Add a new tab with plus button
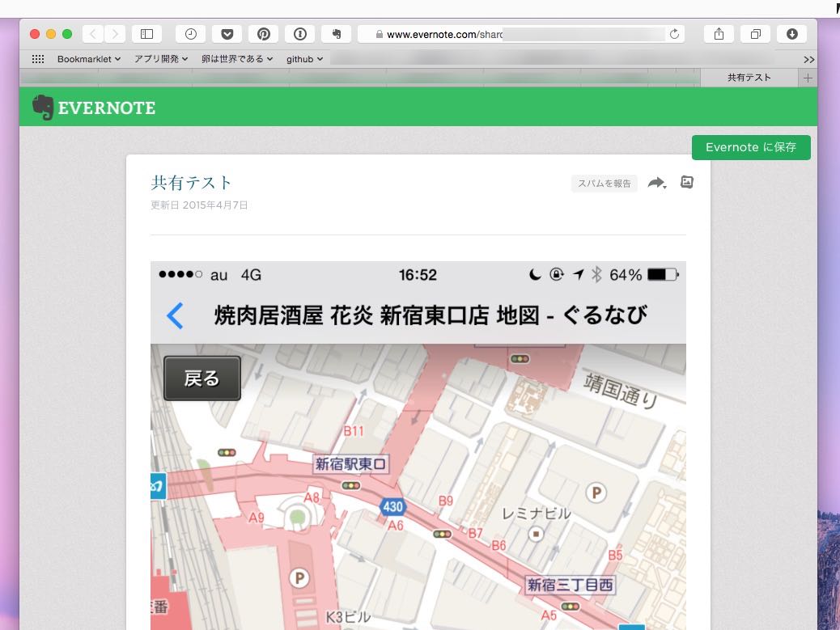Image resolution: width=840 pixels, height=630 pixels. (808, 78)
